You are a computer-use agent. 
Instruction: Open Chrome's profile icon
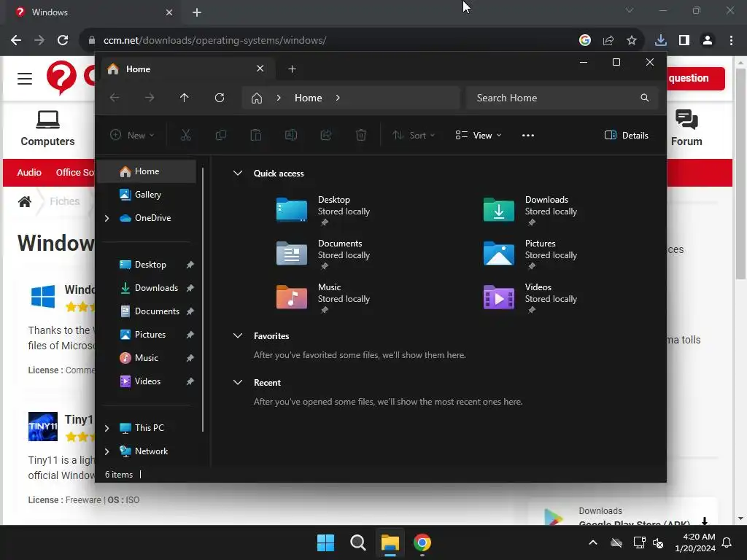[x=708, y=41]
